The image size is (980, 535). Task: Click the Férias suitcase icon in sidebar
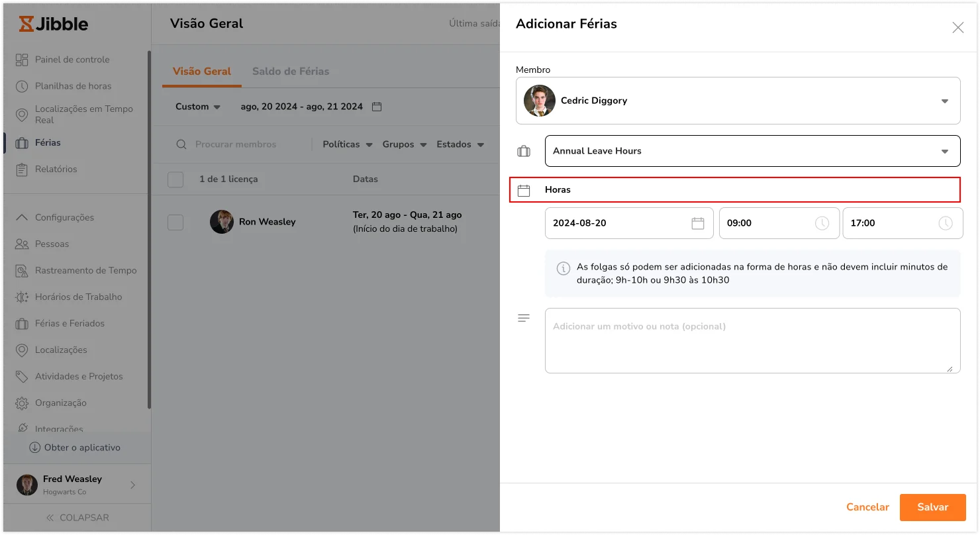pyautogui.click(x=22, y=142)
